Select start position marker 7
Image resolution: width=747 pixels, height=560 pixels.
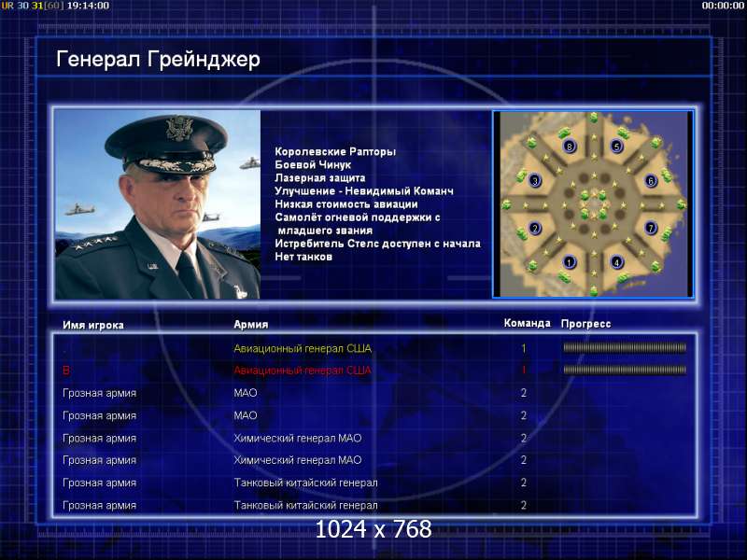(651, 228)
